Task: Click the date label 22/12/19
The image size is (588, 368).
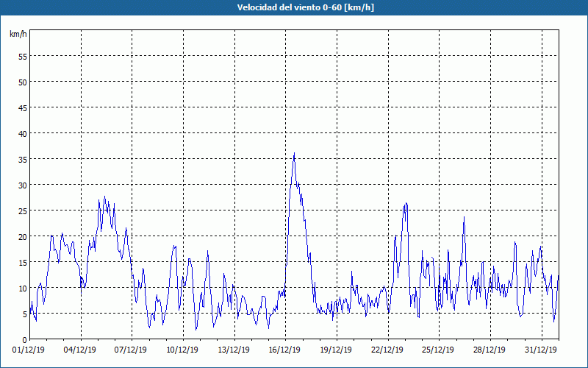Action: pos(387,350)
